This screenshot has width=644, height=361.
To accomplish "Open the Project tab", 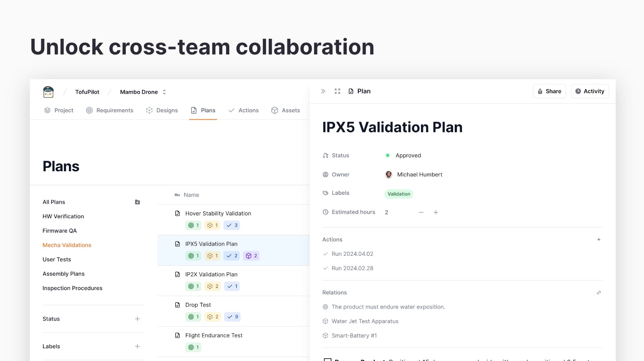I will click(59, 110).
